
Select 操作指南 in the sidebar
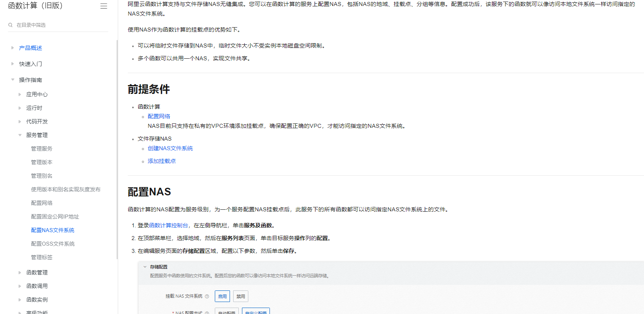30,80
